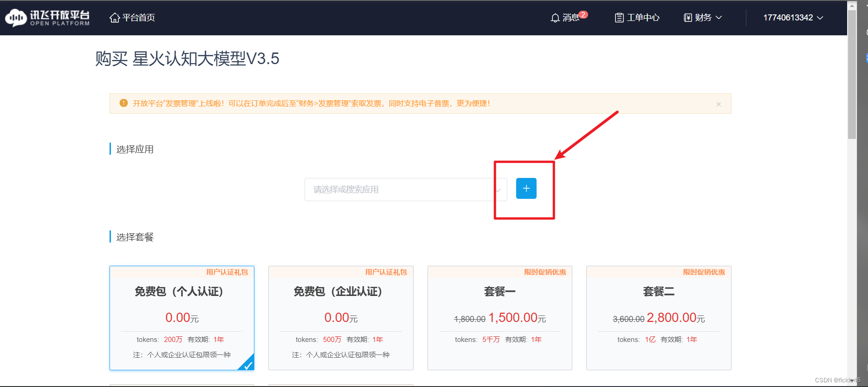The image size is (868, 387).
Task: Click the struck-through price 3,600.00
Action: (x=628, y=319)
